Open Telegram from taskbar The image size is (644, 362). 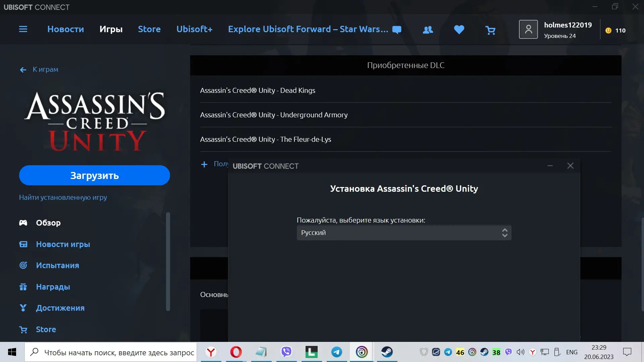tap(337, 352)
